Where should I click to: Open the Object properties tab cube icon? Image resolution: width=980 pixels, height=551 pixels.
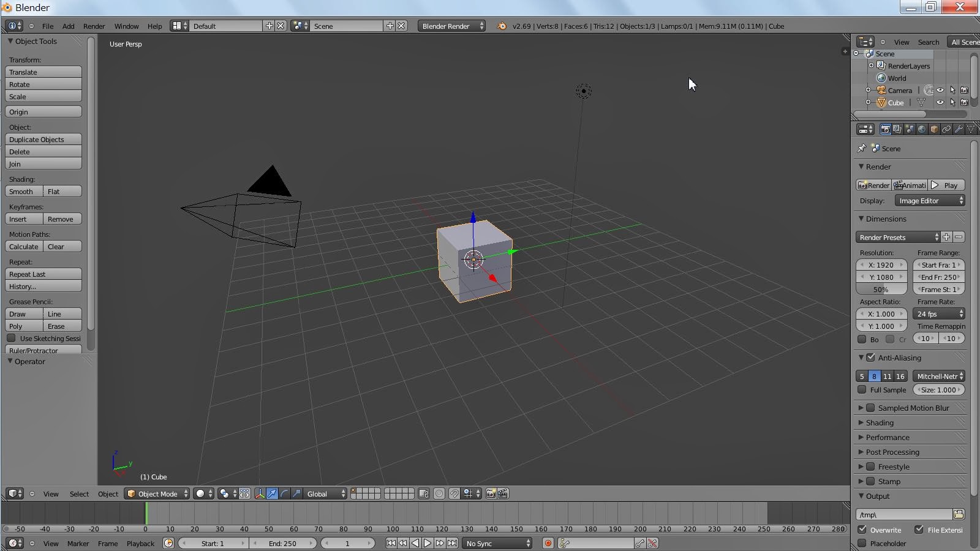click(x=934, y=129)
